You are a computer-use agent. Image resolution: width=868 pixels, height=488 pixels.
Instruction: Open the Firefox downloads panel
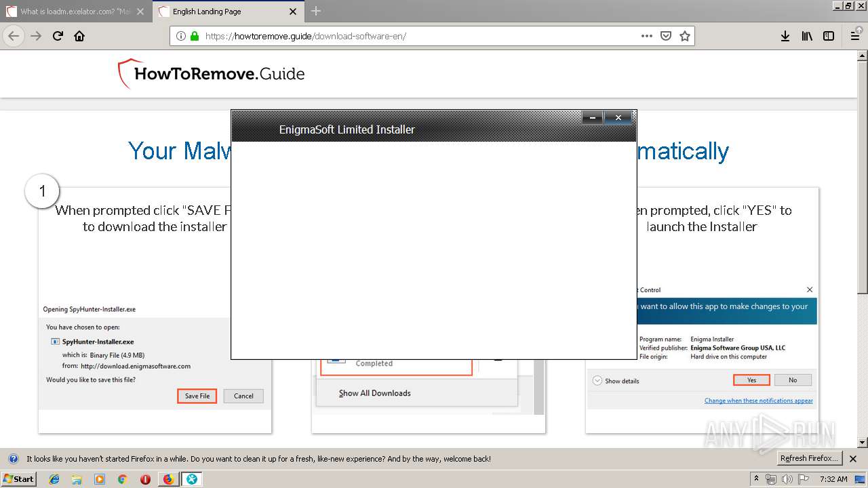click(x=785, y=36)
